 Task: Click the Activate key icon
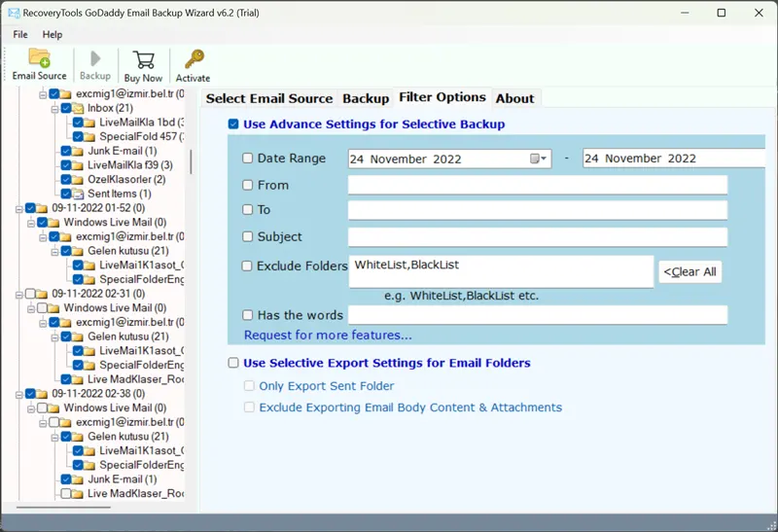[193, 60]
